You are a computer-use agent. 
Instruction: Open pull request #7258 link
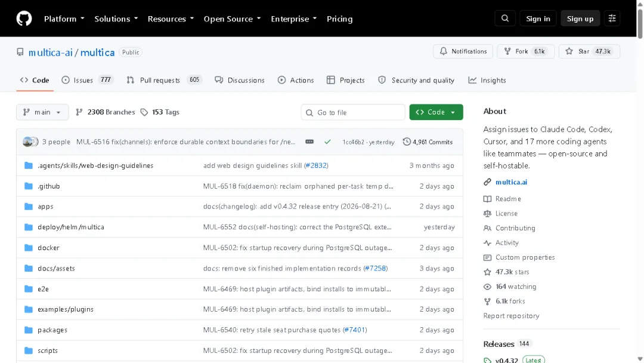(375, 269)
